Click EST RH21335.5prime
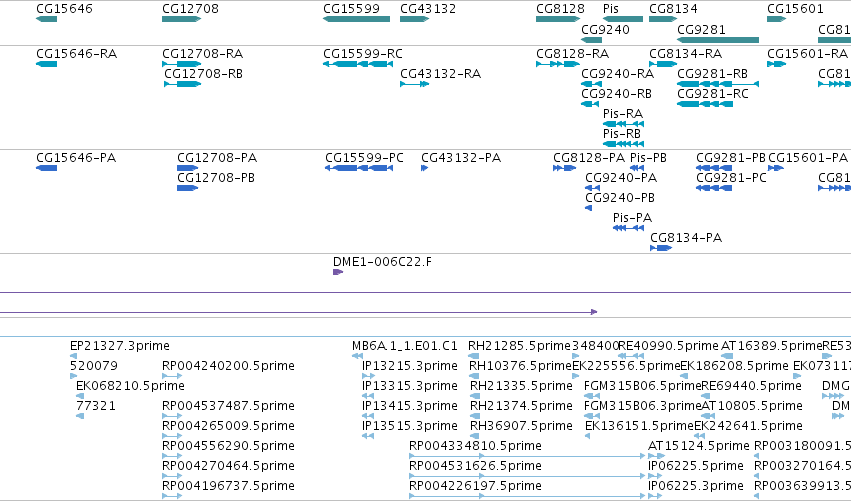This screenshot has width=851, height=501. tap(475, 396)
